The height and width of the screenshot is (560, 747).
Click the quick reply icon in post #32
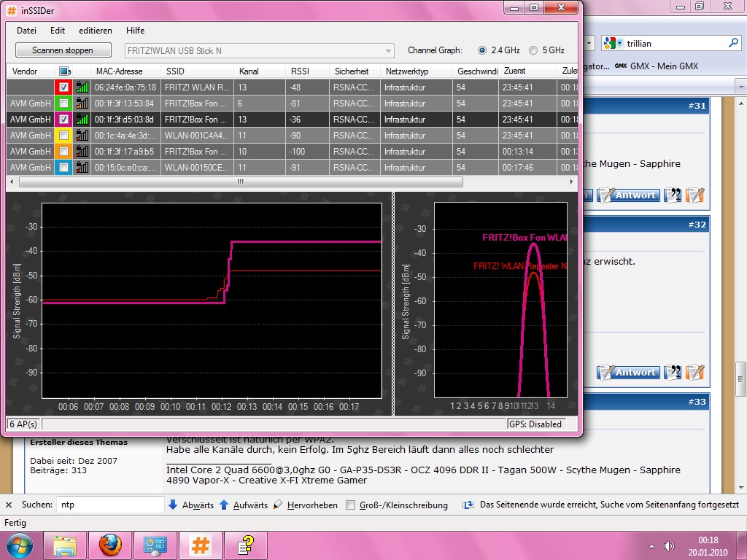694,373
